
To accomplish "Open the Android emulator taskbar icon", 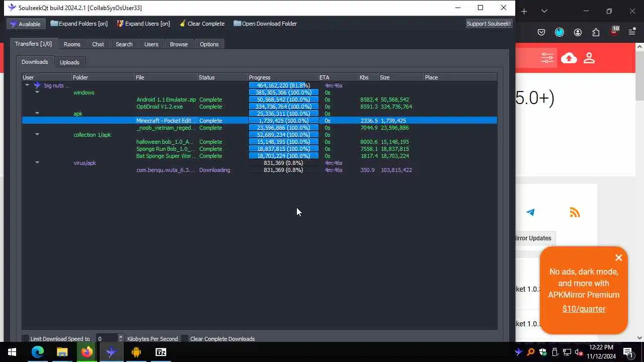I will coord(136,352).
